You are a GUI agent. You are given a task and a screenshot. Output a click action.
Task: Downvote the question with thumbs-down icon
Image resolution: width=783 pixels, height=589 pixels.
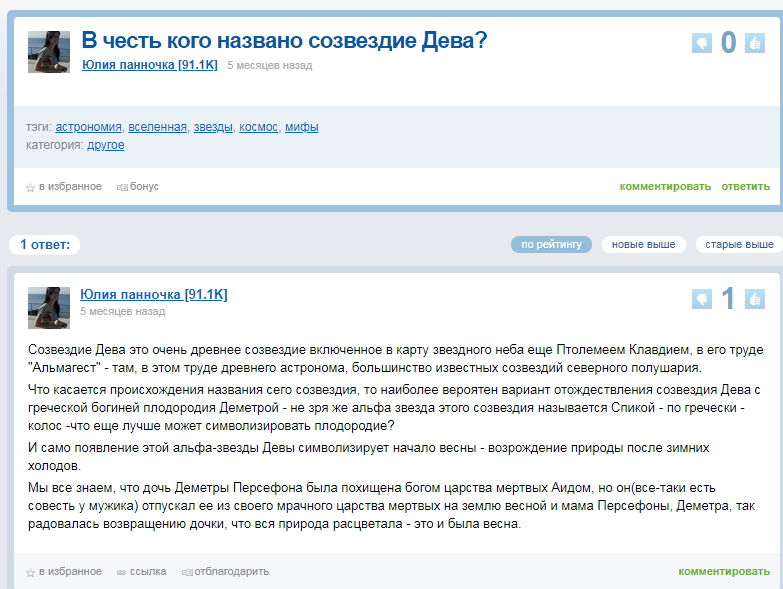[x=702, y=43]
